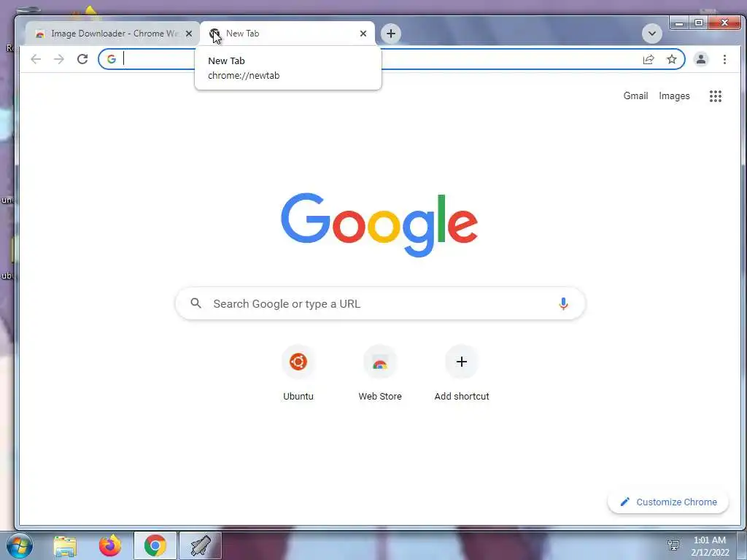The width and height of the screenshot is (747, 560).
Task: Open the Chrome profile avatar menu
Action: tap(701, 59)
